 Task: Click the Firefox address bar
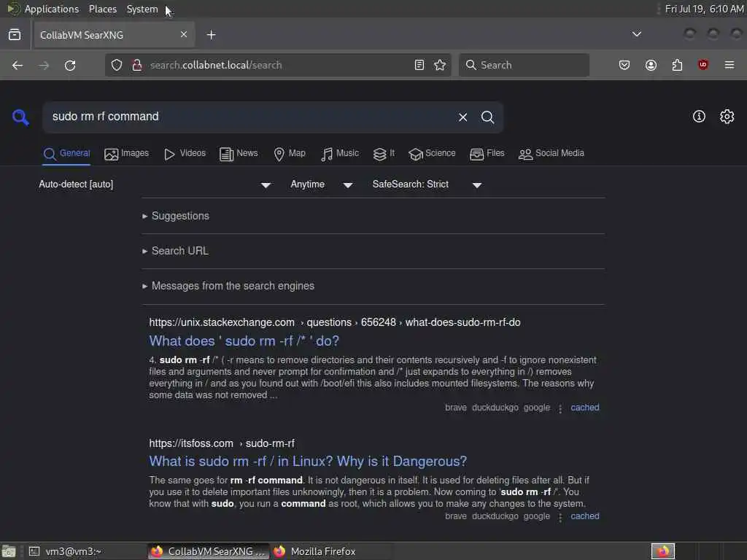point(279,65)
